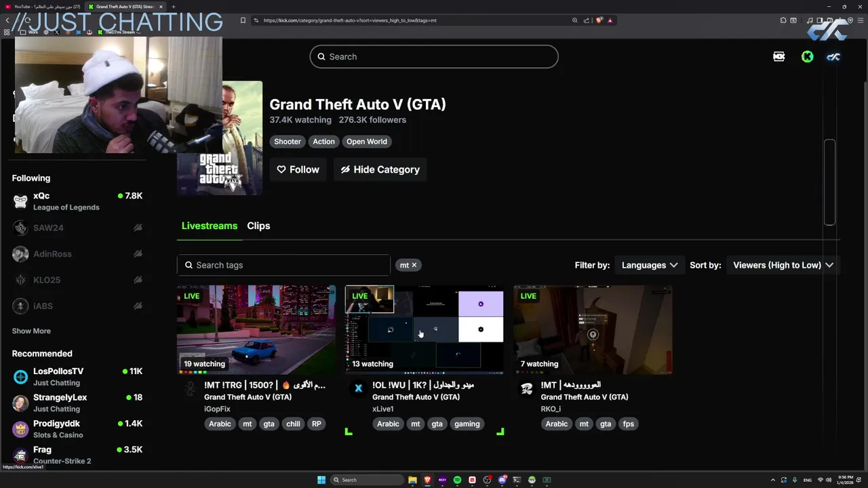Open the taskbar clock showing 9:56 PM
The width and height of the screenshot is (868, 488).
[846, 480]
